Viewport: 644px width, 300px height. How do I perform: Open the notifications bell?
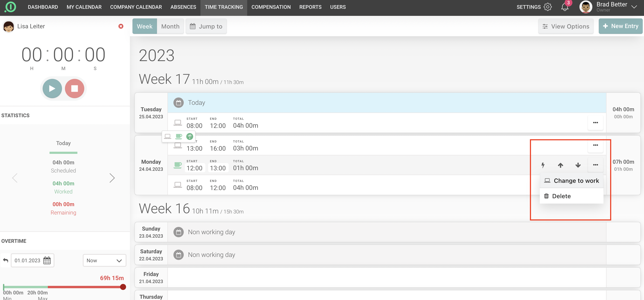pos(565,7)
